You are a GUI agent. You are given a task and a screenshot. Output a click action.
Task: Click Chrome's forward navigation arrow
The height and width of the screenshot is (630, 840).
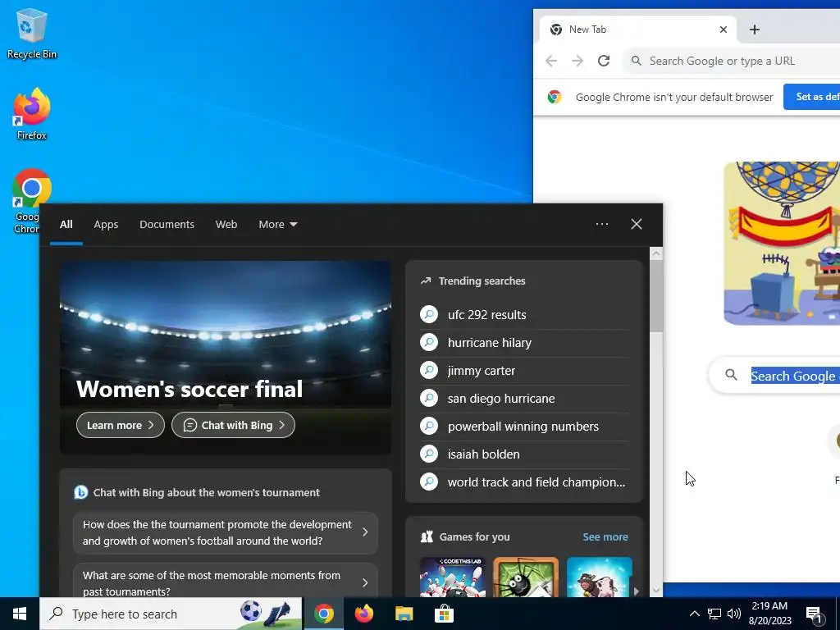[x=577, y=61]
